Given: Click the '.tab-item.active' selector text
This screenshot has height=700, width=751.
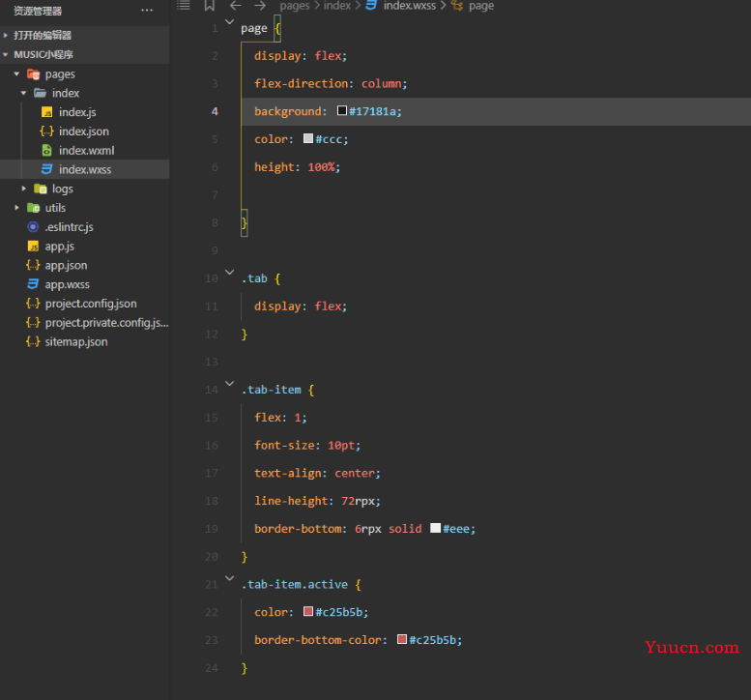Looking at the screenshot, I should click(295, 584).
